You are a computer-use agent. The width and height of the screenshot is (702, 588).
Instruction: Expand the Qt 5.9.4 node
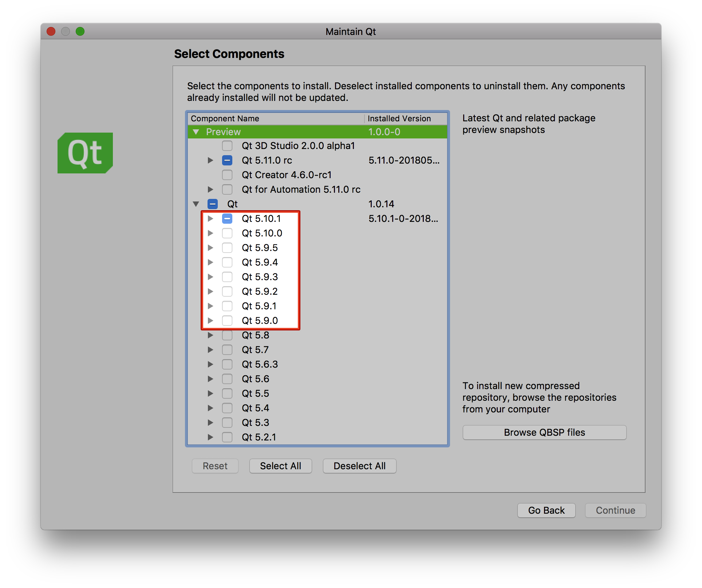pos(210,262)
